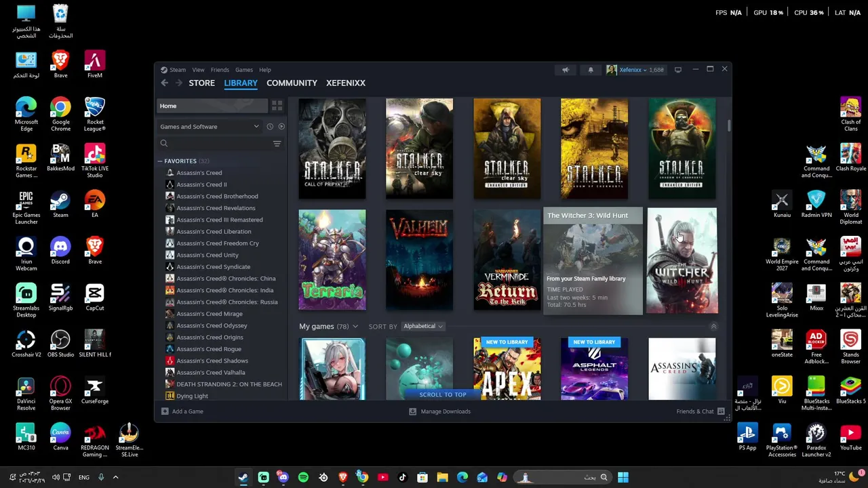Screen dimensions: 868x488
Task: Click the Spotify taskbar icon
Action: click(x=303, y=477)
